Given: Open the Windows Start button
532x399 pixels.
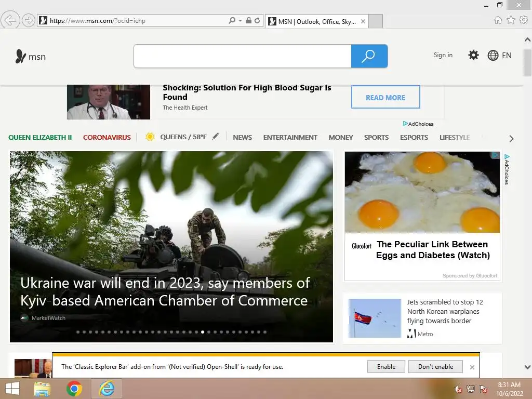Looking at the screenshot, I should coord(12,389).
